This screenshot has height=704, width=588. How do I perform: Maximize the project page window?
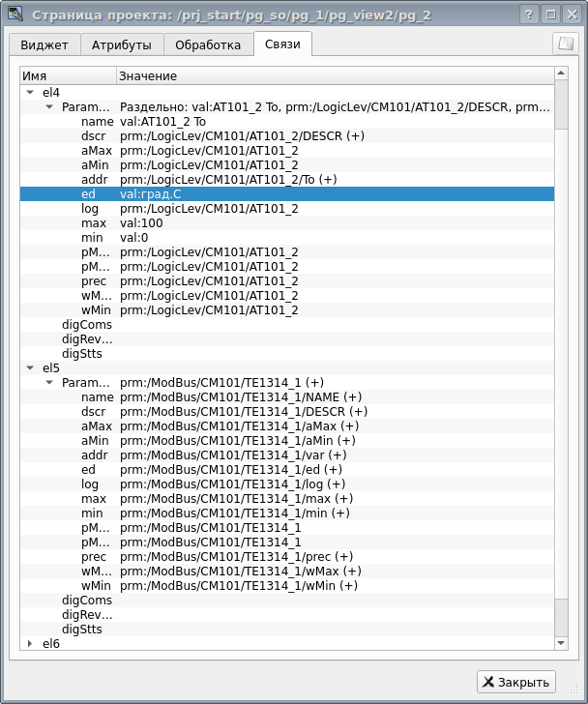coord(550,15)
